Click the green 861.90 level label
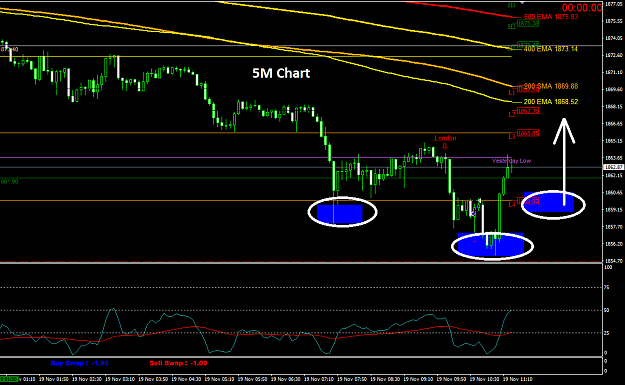Viewport: 625px width, 385px height. [x=10, y=181]
